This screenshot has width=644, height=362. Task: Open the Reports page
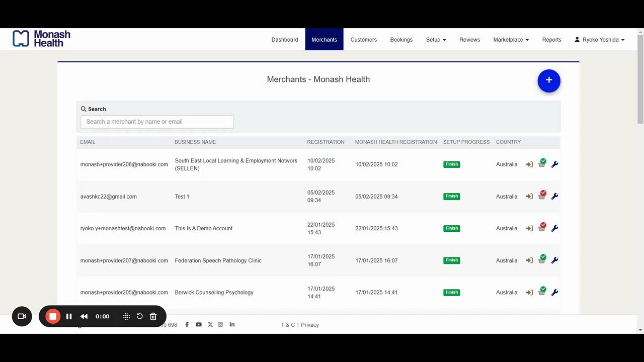pyautogui.click(x=552, y=40)
